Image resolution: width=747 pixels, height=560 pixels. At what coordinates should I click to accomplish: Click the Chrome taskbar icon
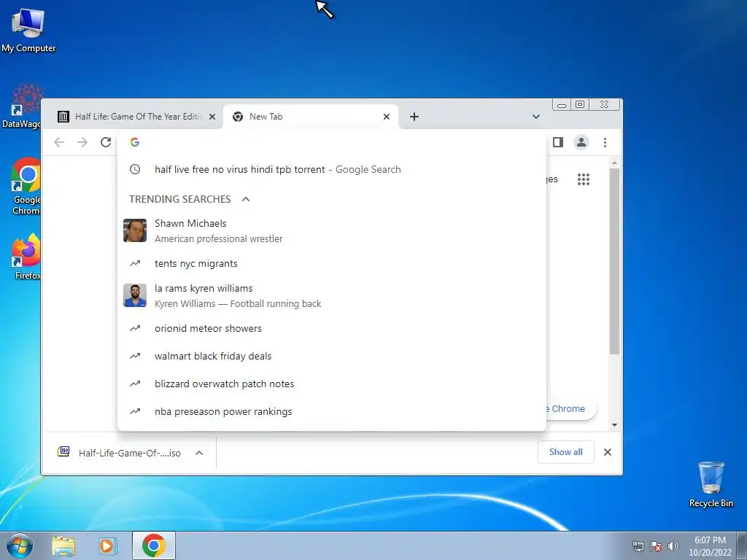point(153,545)
